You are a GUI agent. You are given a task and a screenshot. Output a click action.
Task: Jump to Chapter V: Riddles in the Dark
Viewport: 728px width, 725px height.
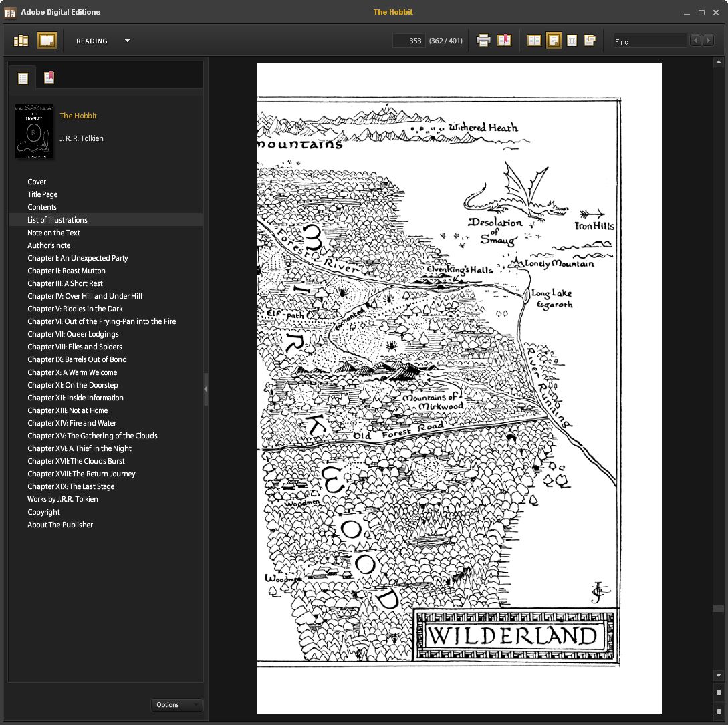[x=75, y=309]
